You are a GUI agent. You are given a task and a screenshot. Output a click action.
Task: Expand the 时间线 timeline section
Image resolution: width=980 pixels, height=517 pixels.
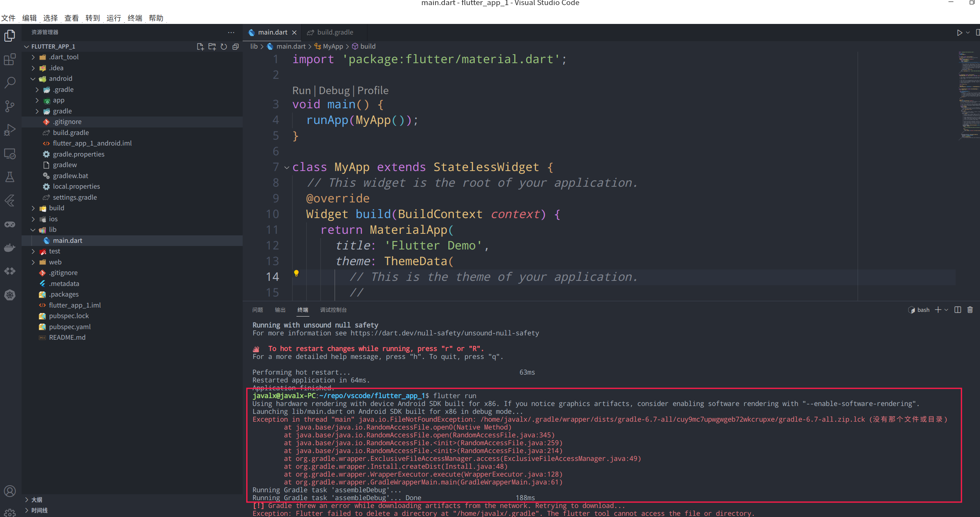point(27,510)
